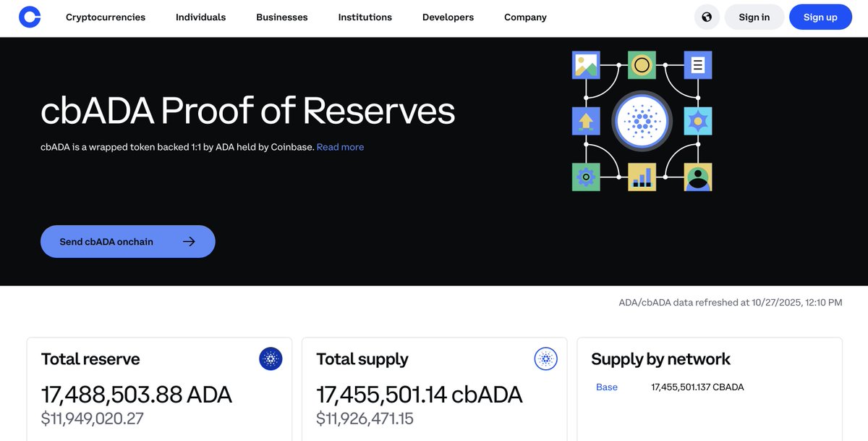Click the ADA icon in Total reserve card
The height and width of the screenshot is (441, 868).
coord(271,359)
